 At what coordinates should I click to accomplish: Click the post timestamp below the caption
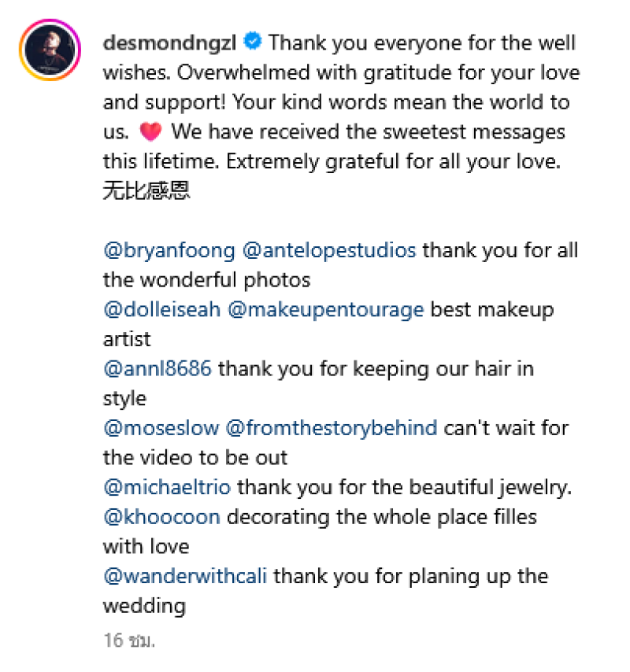pos(129,641)
